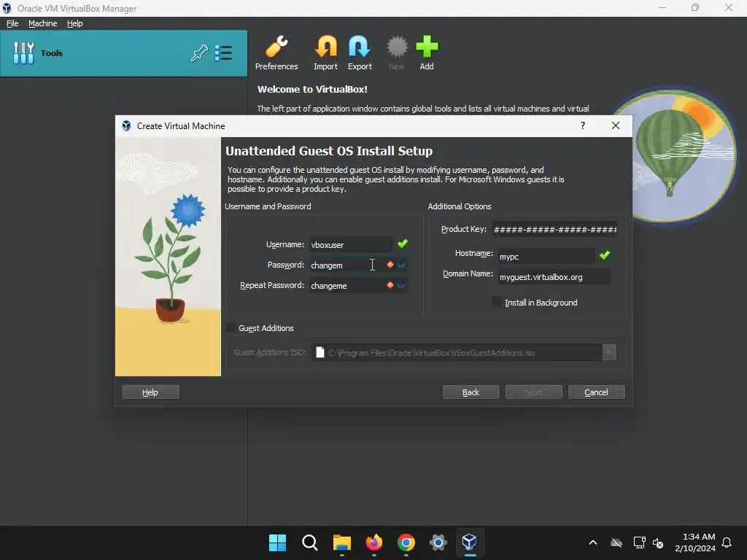
Task: Click the network display tray icon
Action: (639, 542)
